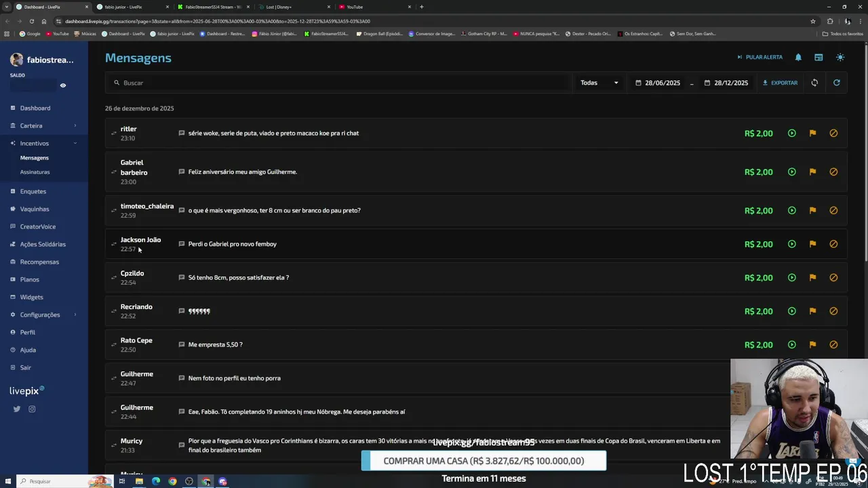Open the notifications bell
This screenshot has height=488, width=868.
pyautogui.click(x=798, y=58)
